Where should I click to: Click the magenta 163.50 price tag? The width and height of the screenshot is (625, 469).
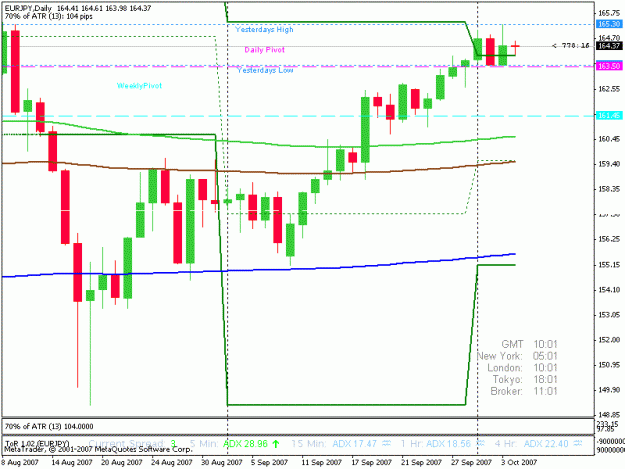(x=609, y=66)
